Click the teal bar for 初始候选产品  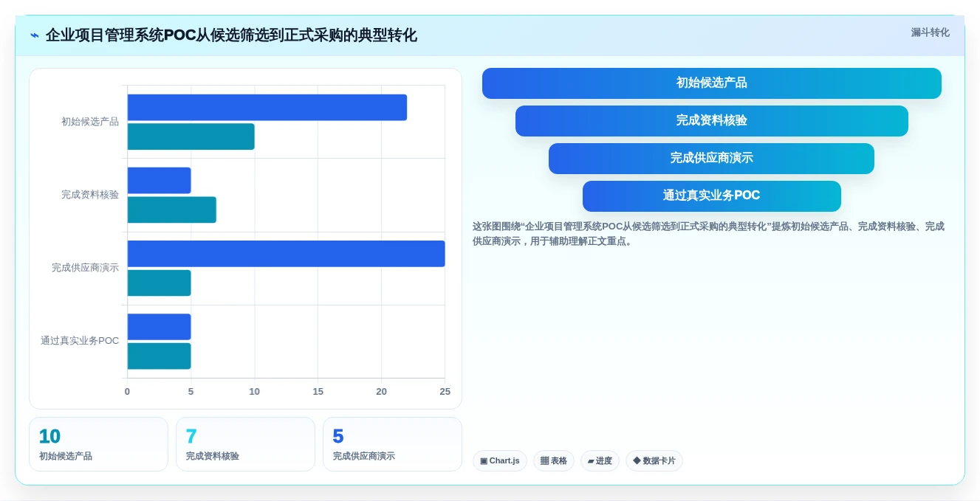pyautogui.click(x=191, y=137)
